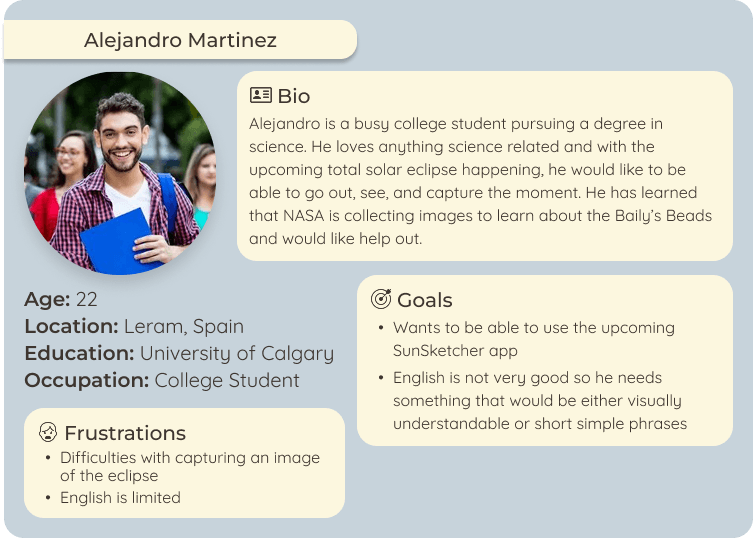This screenshot has width=753, height=538.
Task: Click the Leram, Spain location value
Action: click(183, 326)
